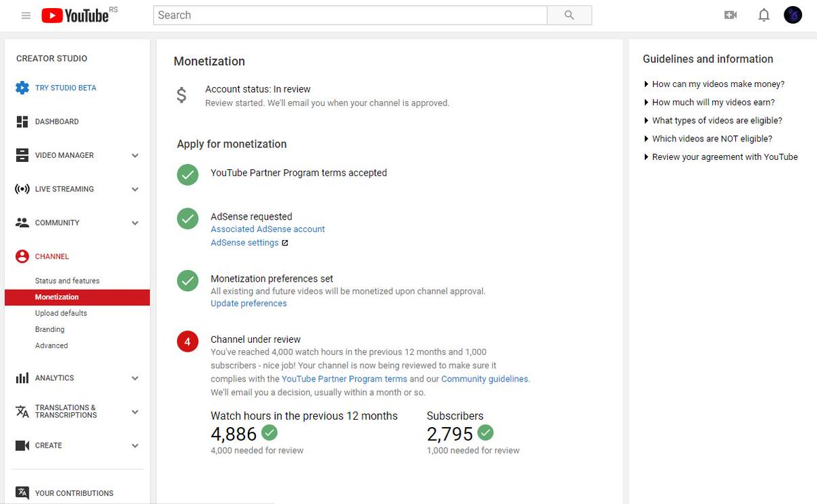The height and width of the screenshot is (504, 817).
Task: Click the AdSense settings external-link icon
Action: (x=285, y=243)
